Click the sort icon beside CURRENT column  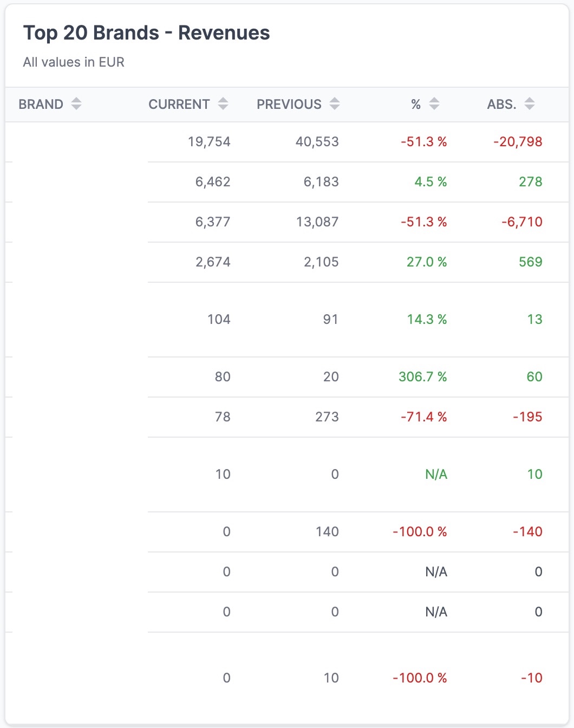(x=223, y=104)
